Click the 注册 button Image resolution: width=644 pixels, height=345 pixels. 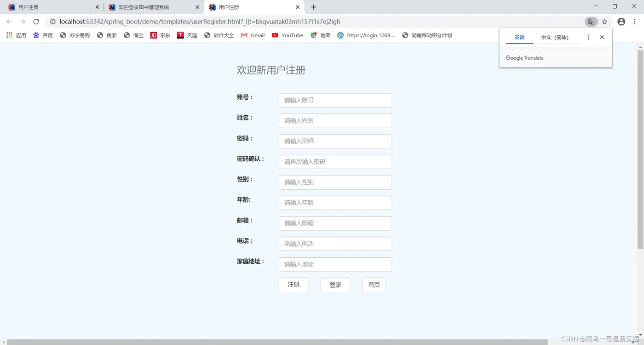[293, 285]
